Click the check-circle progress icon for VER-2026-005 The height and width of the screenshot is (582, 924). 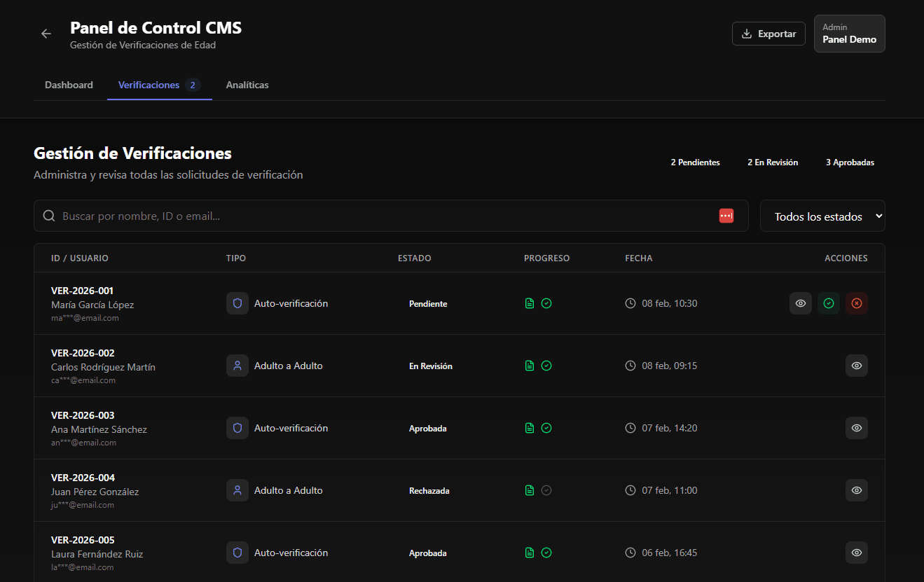546,553
